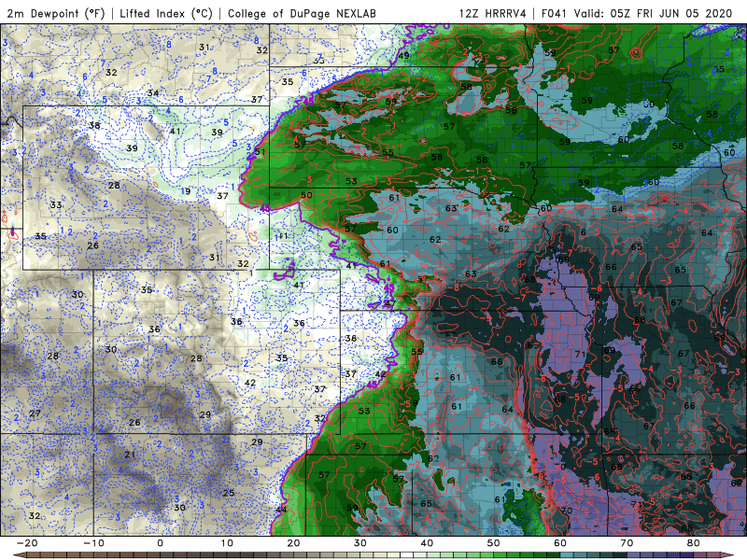This screenshot has width=747, height=560.
Task: Click the '12Z HRRRV4' model run label
Action: click(x=493, y=13)
